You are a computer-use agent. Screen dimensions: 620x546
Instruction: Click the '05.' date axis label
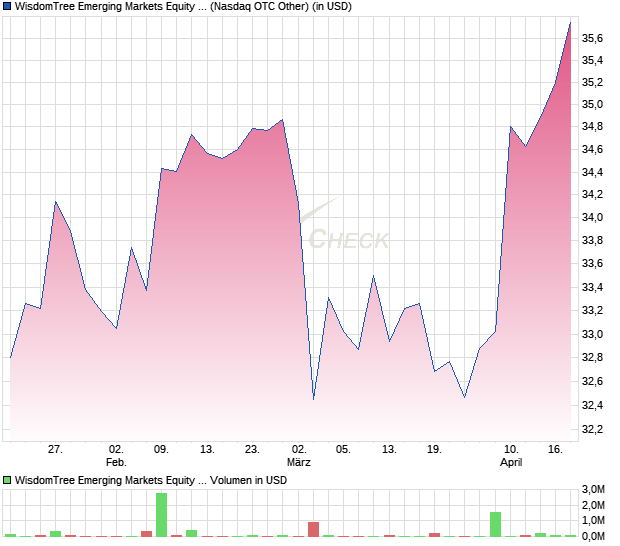tap(343, 450)
